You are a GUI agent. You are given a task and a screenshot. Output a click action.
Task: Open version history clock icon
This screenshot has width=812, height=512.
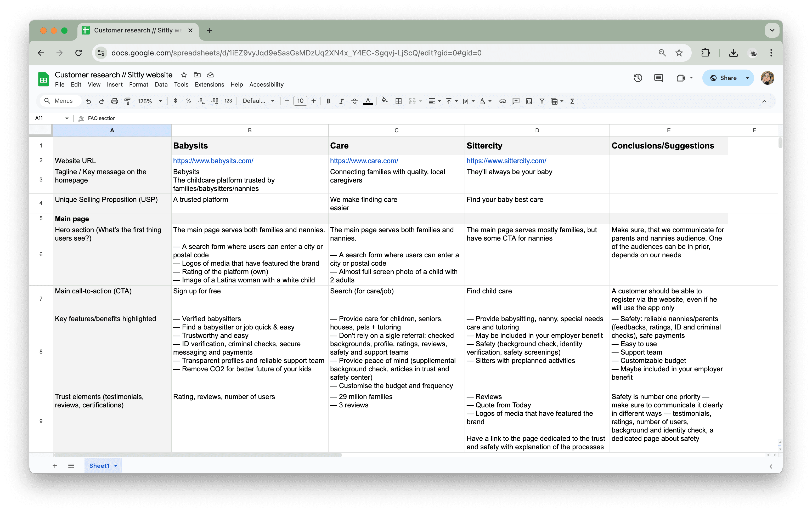coord(637,78)
